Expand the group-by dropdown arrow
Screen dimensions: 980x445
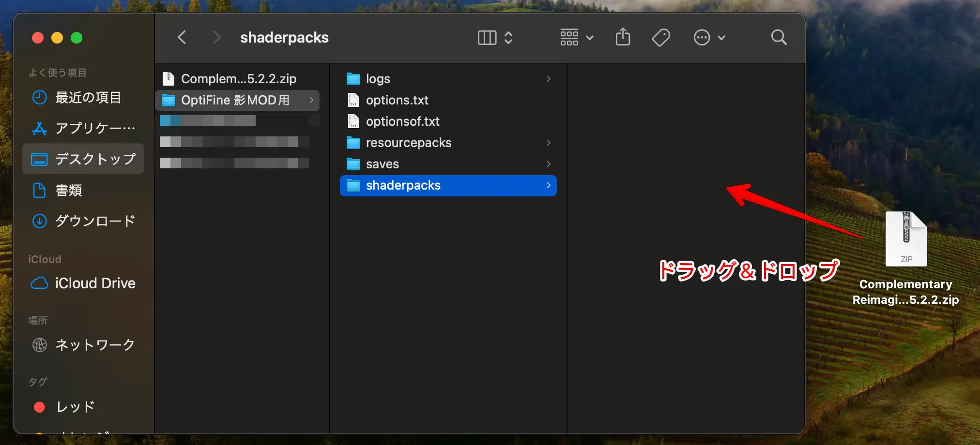pos(590,38)
